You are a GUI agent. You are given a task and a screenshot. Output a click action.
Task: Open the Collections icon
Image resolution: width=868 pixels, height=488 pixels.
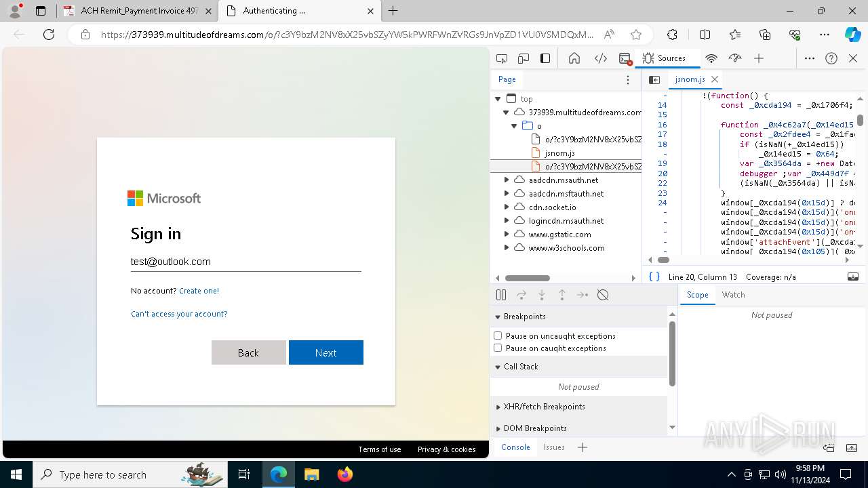tap(765, 35)
